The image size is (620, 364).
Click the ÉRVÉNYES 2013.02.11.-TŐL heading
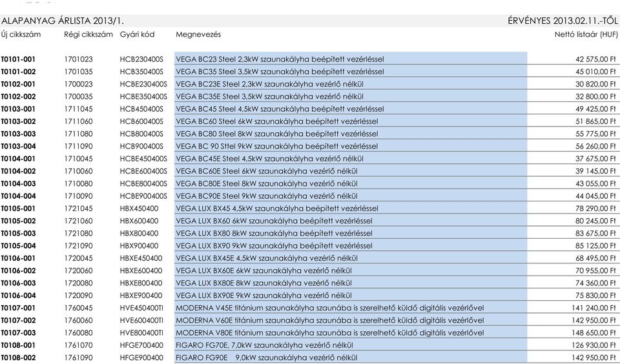(x=563, y=21)
